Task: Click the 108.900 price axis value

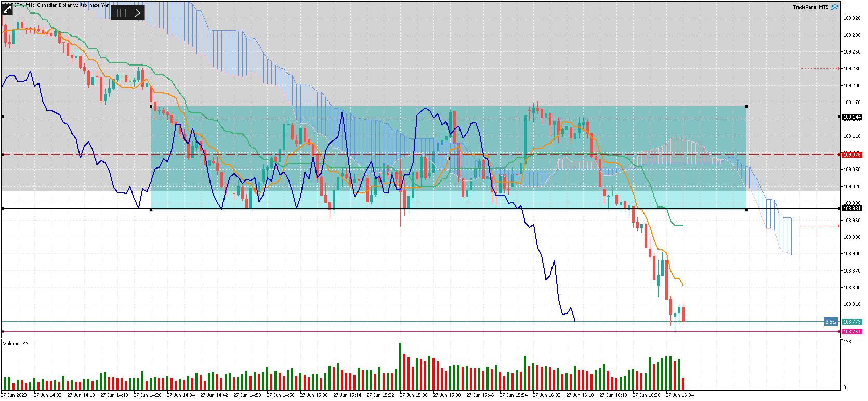Action: coord(851,254)
